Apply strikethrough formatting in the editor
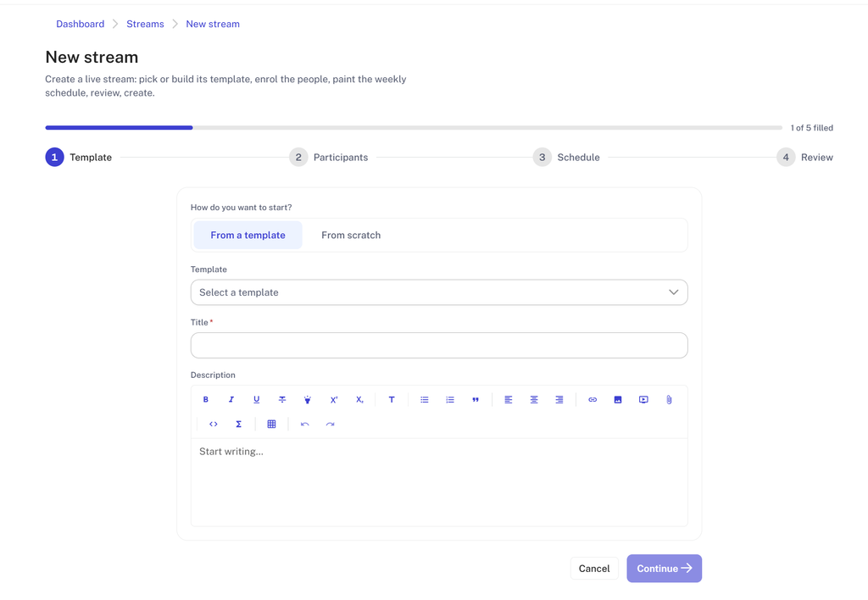Viewport: 868px width, 600px height. [x=281, y=400]
